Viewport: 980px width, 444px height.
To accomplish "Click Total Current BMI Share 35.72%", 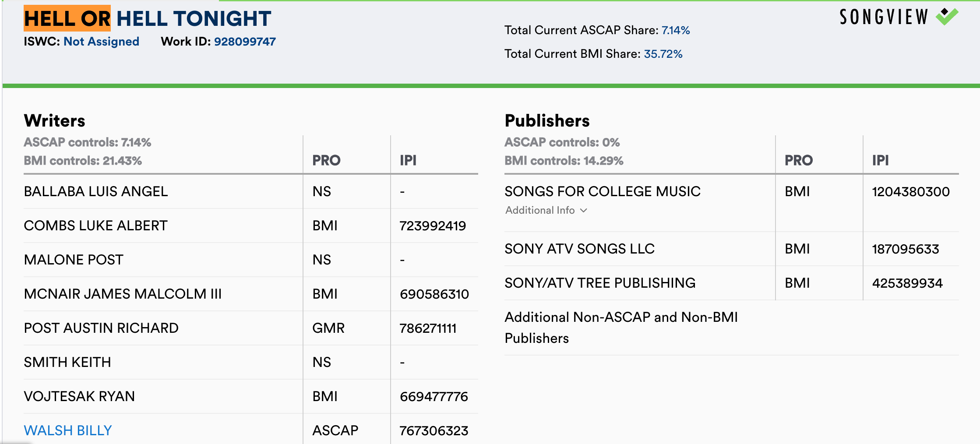I will (x=593, y=54).
